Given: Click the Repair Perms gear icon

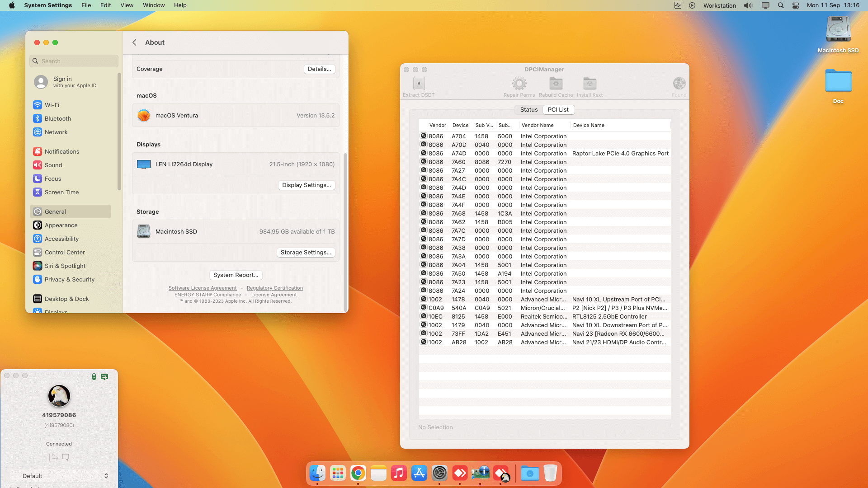Looking at the screenshot, I should tap(519, 84).
